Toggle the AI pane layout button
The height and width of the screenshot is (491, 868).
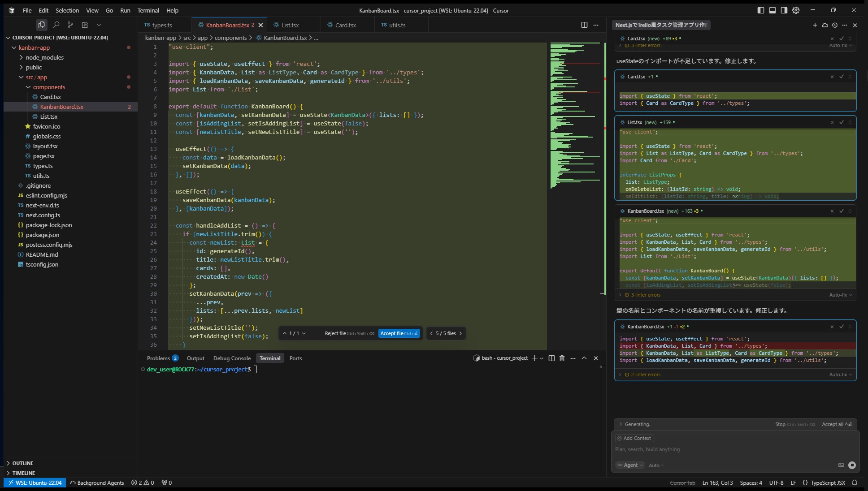pyautogui.click(x=784, y=10)
